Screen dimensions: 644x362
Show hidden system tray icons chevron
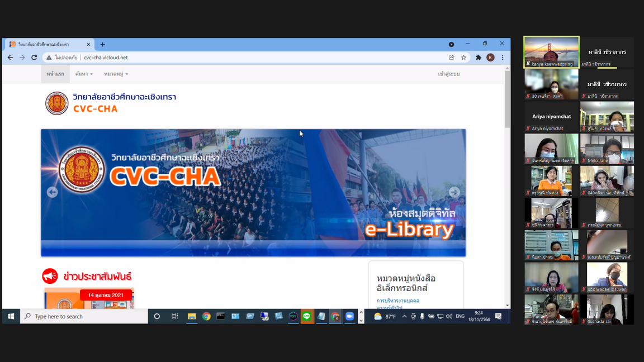point(405,316)
